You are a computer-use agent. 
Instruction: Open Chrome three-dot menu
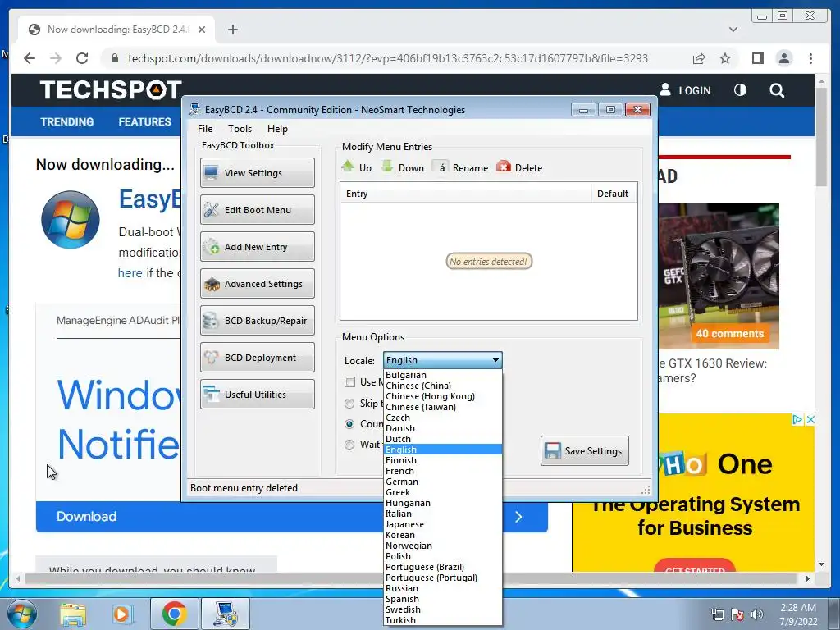coord(810,58)
